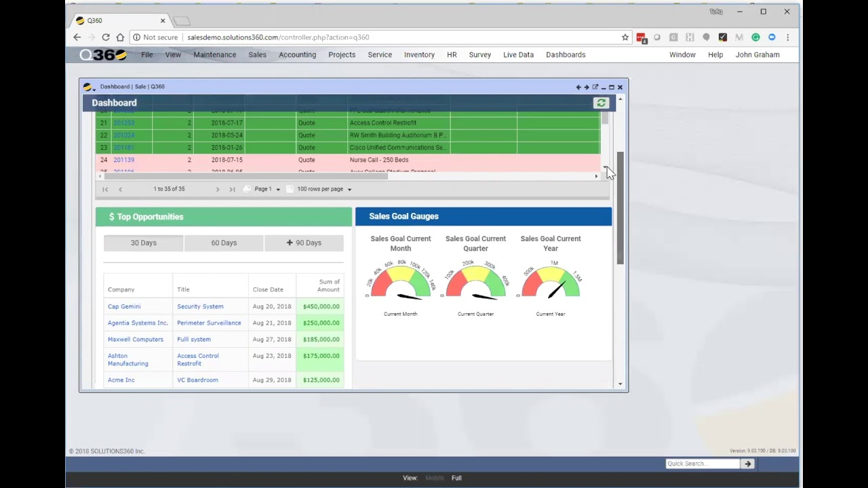Reload the browser page
868x488 pixels.
pyautogui.click(x=106, y=37)
